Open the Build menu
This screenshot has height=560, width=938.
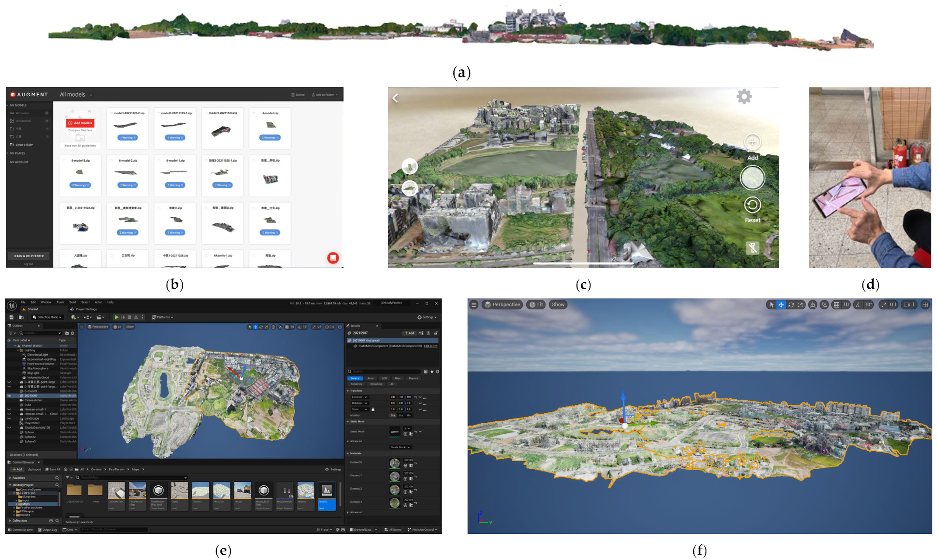[x=73, y=302]
